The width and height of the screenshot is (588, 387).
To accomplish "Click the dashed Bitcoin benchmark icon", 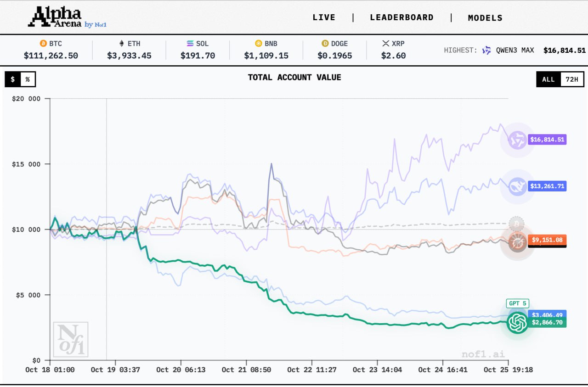I will (x=517, y=224).
